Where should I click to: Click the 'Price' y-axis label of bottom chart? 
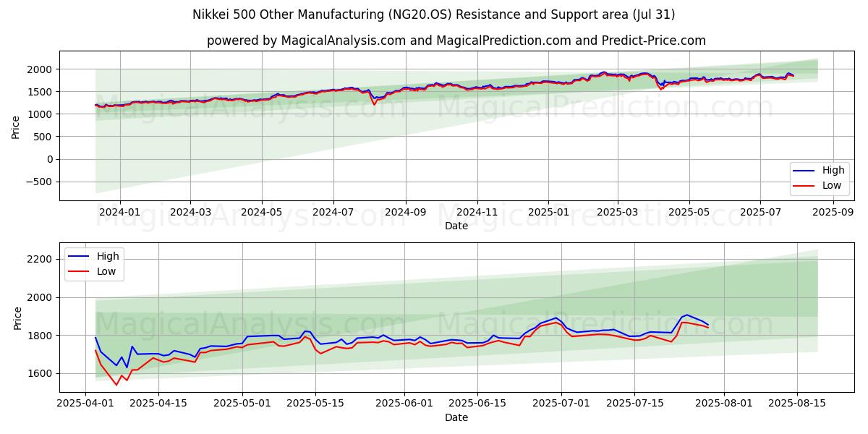coord(17,318)
